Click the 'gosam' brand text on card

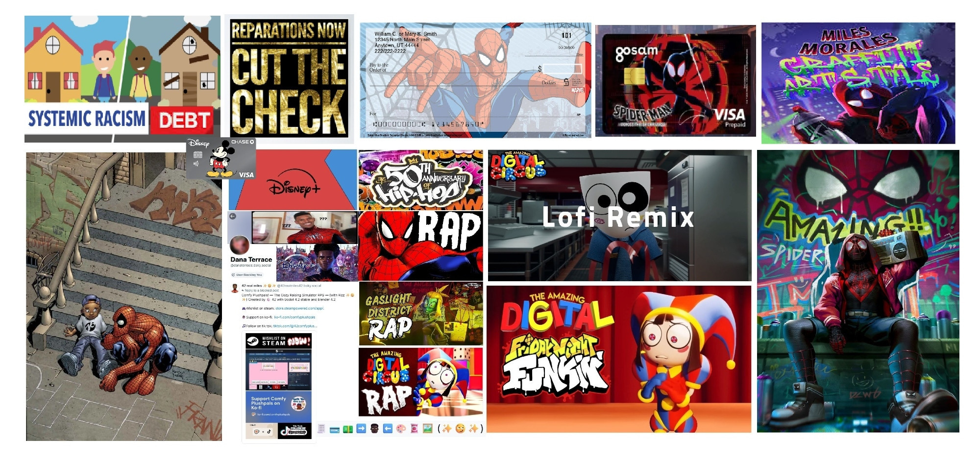click(637, 54)
